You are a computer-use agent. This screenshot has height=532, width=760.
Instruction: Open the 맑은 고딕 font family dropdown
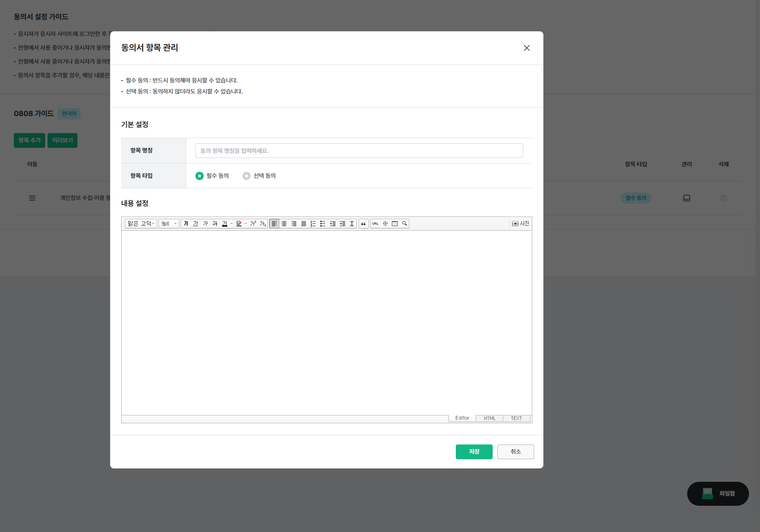point(141,223)
